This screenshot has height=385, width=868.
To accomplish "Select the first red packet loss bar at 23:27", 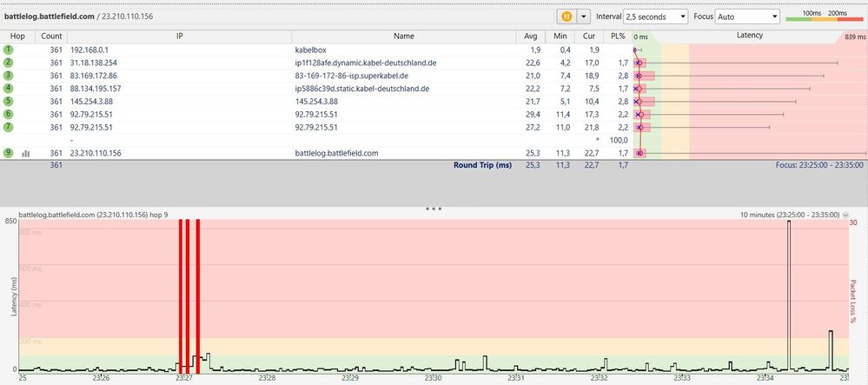I will tap(180, 294).
